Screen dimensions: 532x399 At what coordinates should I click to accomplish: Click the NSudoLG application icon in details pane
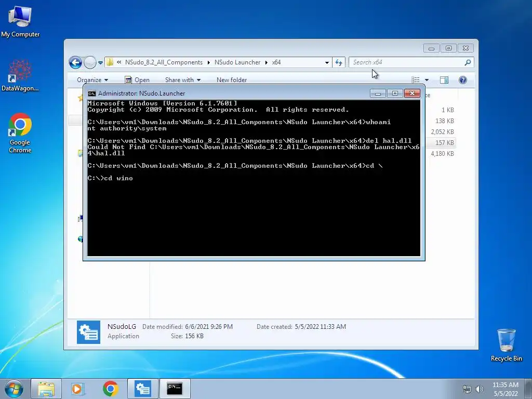click(x=88, y=332)
